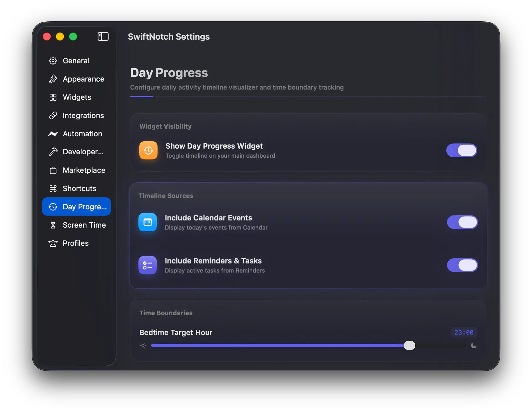
Task: Click the 'Configure daily activity timeline' subtitle
Action: pos(237,87)
